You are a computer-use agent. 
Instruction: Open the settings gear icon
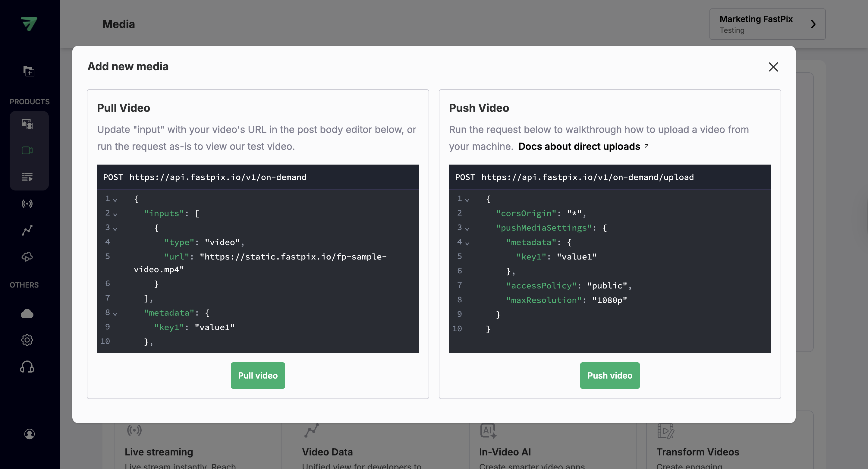(27, 340)
